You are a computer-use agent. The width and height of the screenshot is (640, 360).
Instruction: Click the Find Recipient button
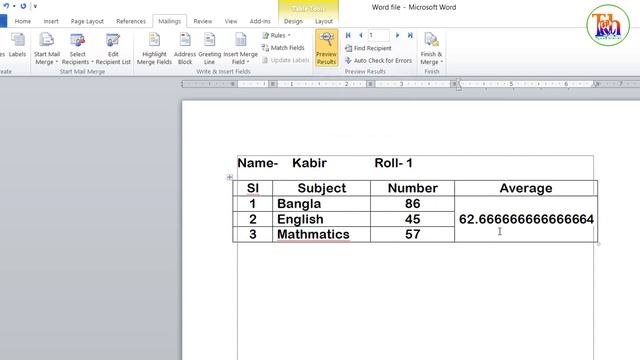[368, 48]
